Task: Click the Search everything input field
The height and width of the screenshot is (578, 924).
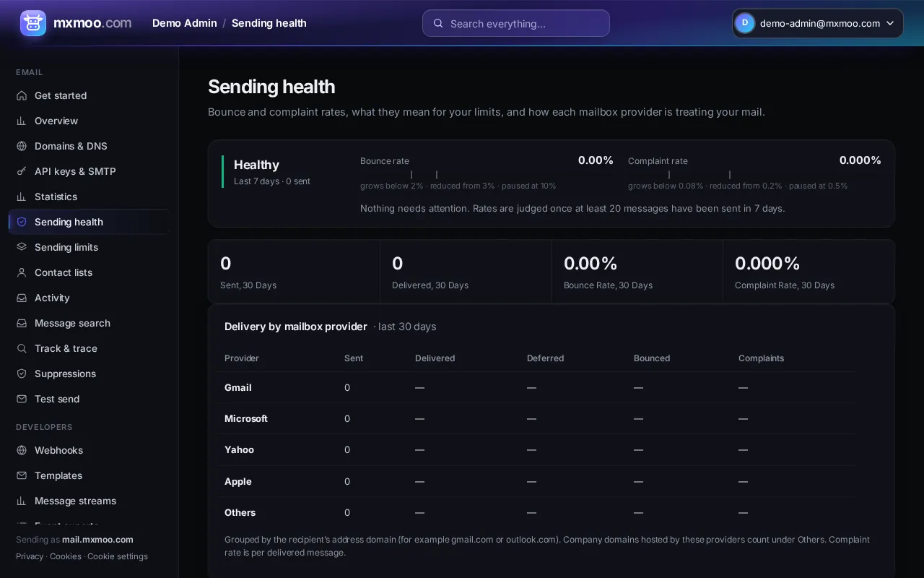Action: (516, 23)
